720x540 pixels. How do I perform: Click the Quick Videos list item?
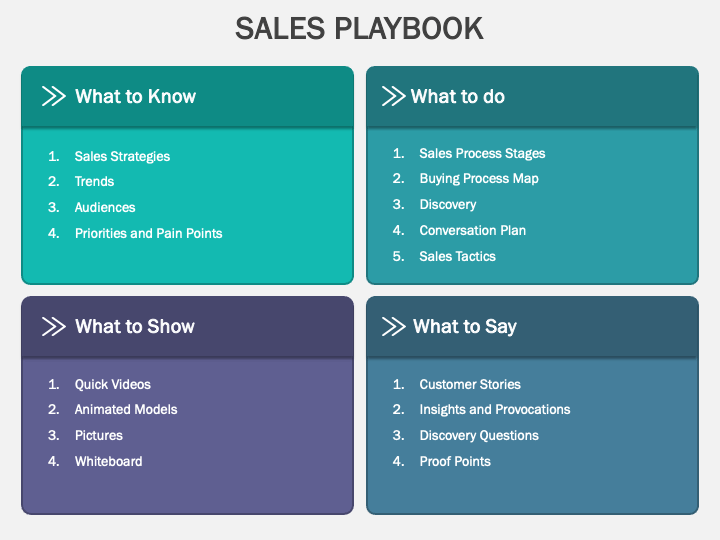112,384
